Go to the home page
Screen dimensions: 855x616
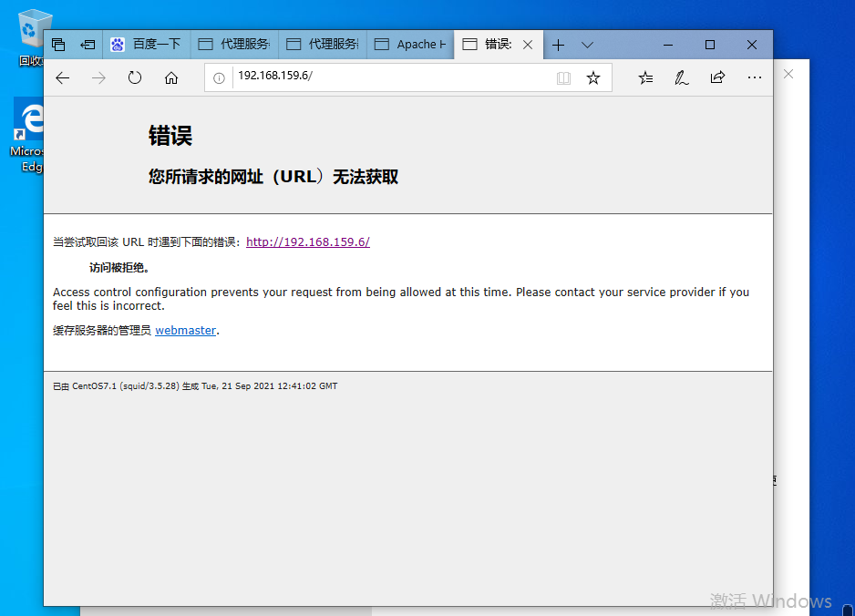point(171,78)
